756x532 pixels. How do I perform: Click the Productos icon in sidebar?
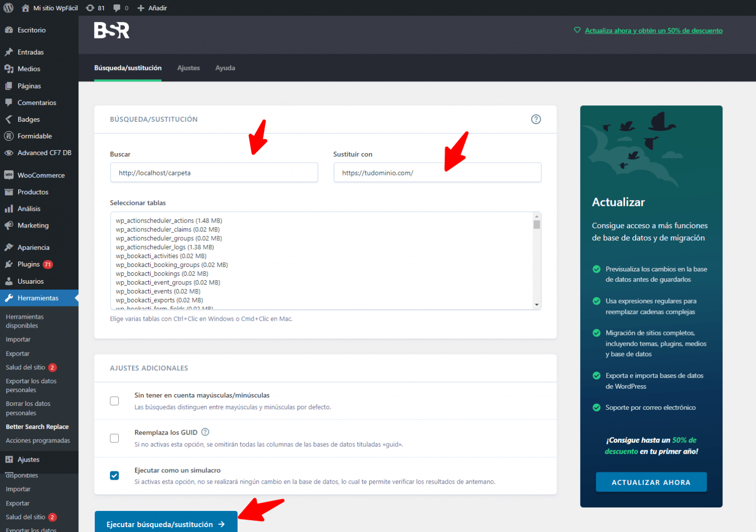pyautogui.click(x=9, y=192)
